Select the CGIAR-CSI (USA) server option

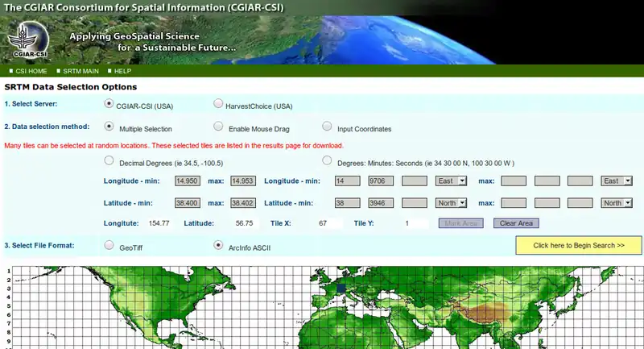(109, 104)
